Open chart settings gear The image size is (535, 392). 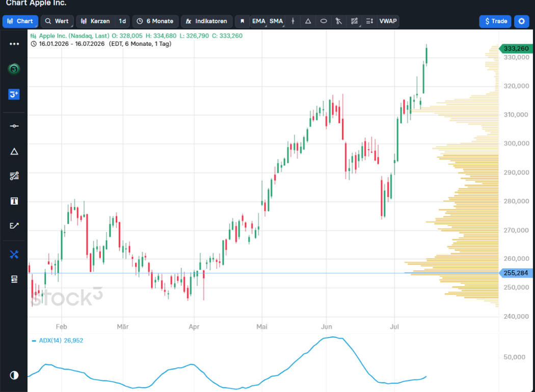[521, 21]
